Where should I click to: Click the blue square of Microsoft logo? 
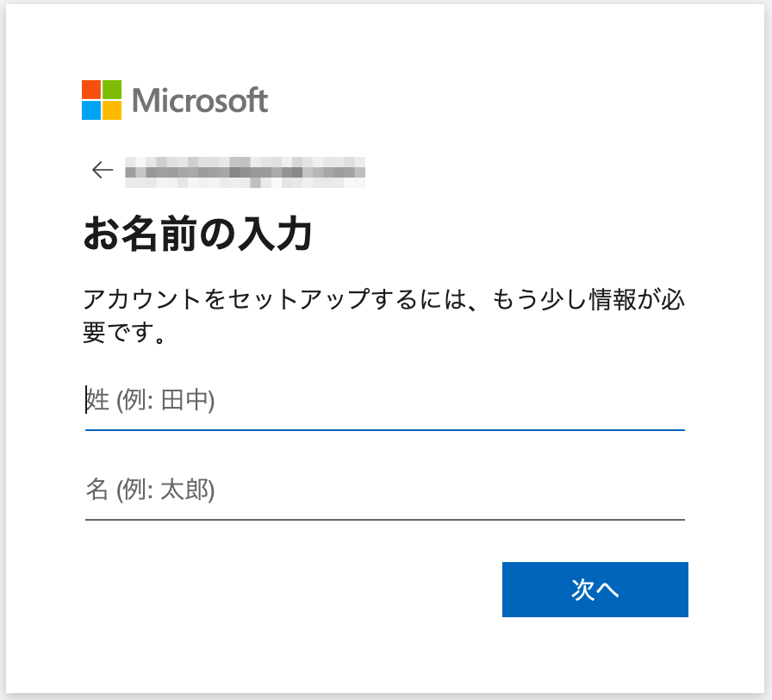click(x=91, y=110)
